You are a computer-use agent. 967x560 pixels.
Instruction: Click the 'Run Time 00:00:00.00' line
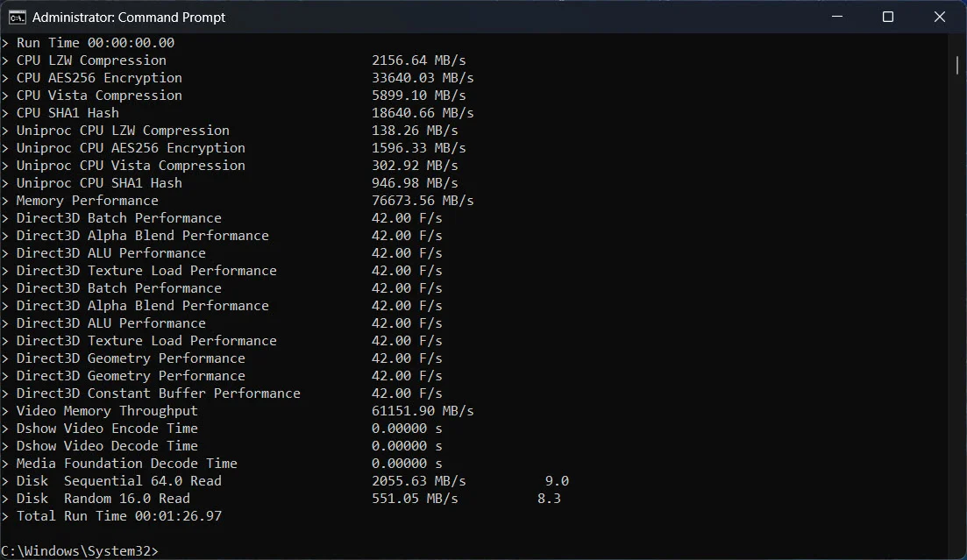tap(96, 43)
